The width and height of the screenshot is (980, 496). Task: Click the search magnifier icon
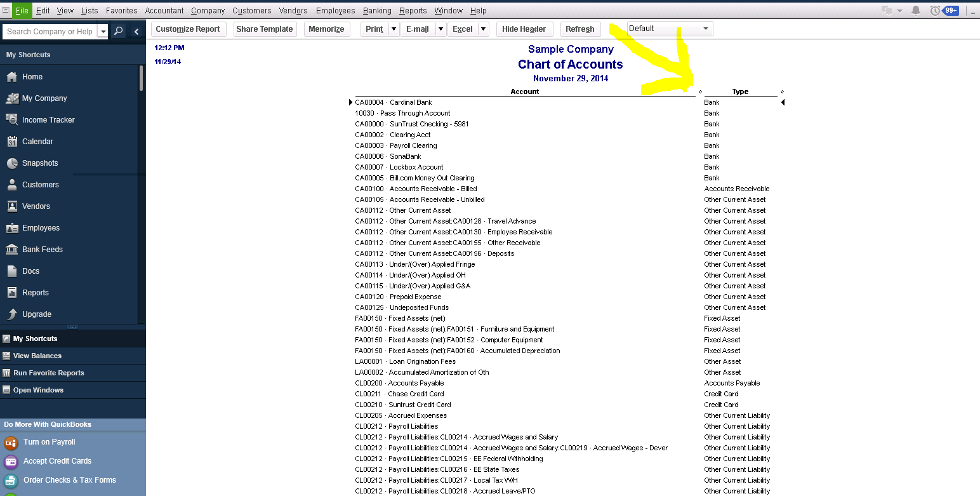pyautogui.click(x=119, y=31)
